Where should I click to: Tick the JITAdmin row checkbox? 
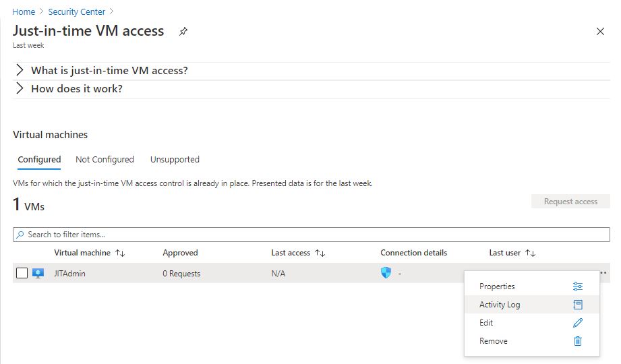pos(22,273)
